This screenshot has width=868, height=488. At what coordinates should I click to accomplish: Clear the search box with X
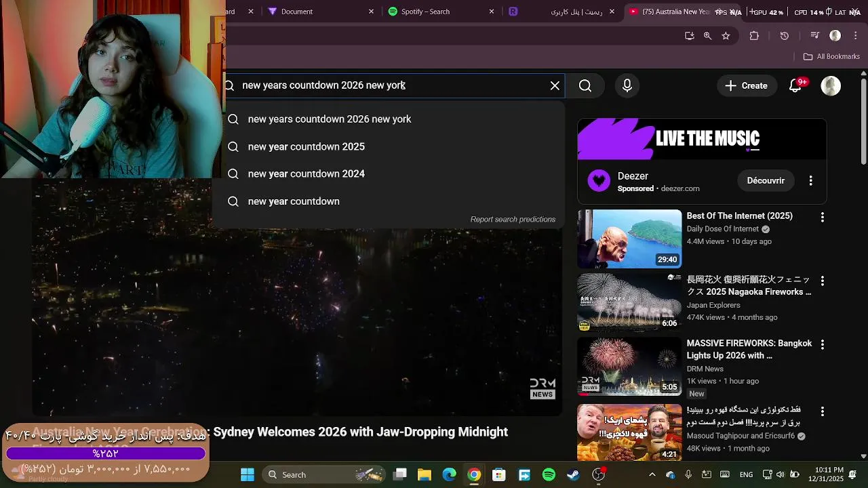[555, 85]
